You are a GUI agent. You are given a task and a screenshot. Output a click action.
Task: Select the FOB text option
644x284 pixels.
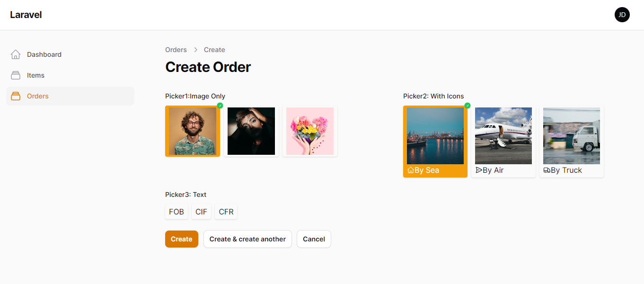[176, 212]
